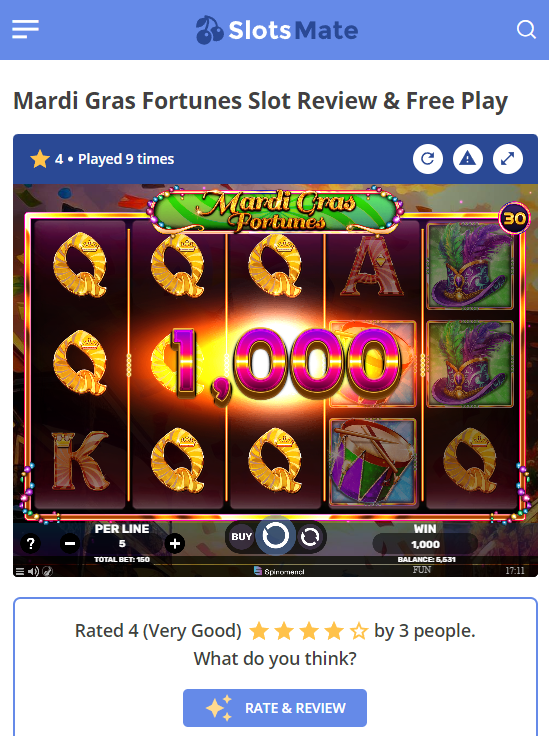549x736 pixels.
Task: Decrease the per line bet
Action: click(70, 544)
